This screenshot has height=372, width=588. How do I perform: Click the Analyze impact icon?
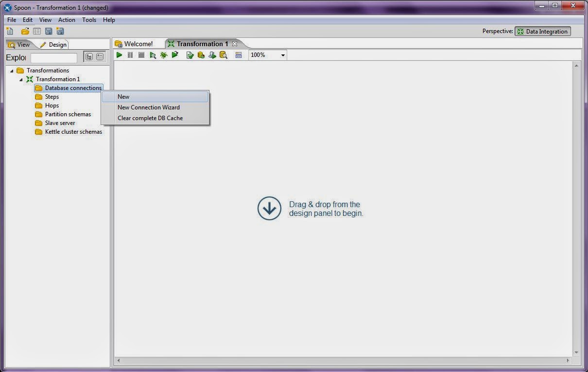tap(201, 55)
